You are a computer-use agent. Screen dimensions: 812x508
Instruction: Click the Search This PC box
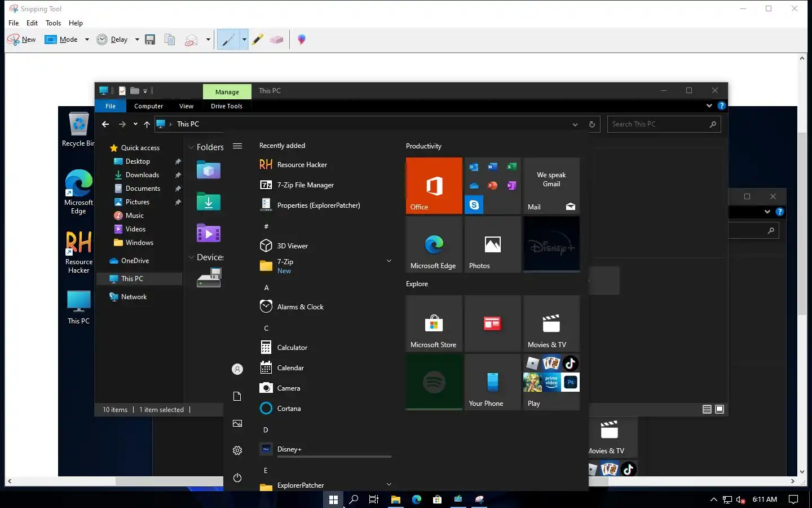pyautogui.click(x=664, y=124)
